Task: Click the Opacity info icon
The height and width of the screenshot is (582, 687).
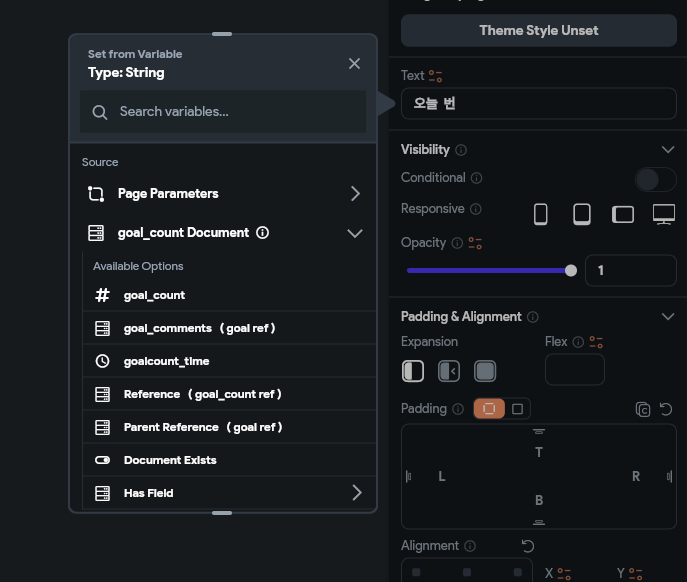Action: [457, 243]
